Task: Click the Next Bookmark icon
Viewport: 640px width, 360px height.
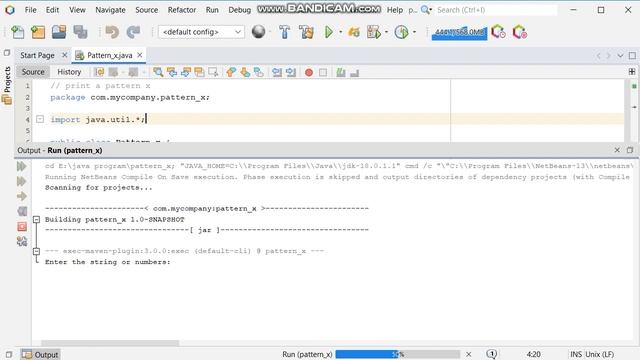Action: 245,72
